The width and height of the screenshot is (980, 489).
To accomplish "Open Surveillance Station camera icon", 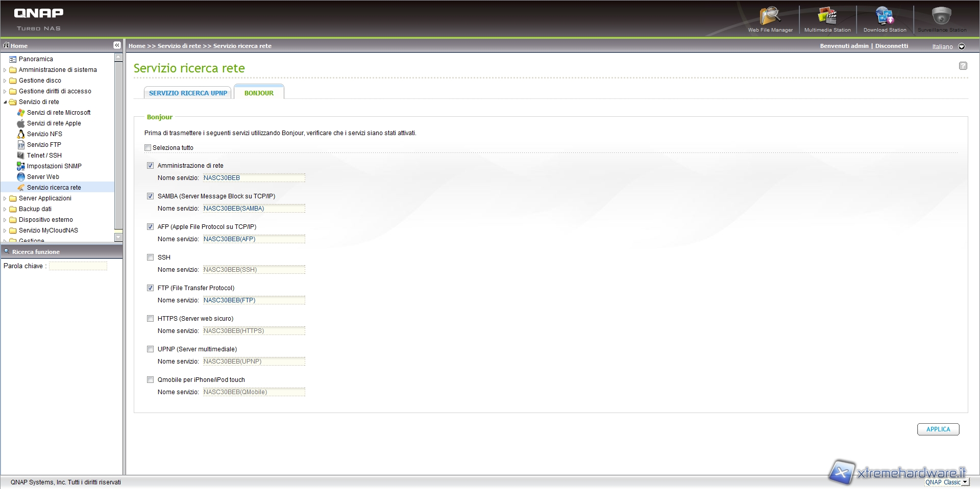I will [x=941, y=18].
